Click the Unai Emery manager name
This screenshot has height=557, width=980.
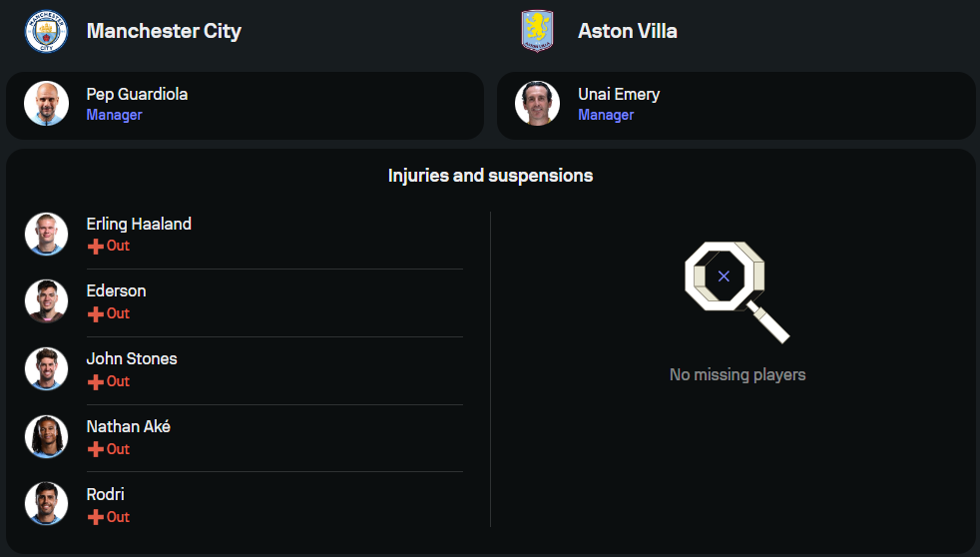pos(618,94)
